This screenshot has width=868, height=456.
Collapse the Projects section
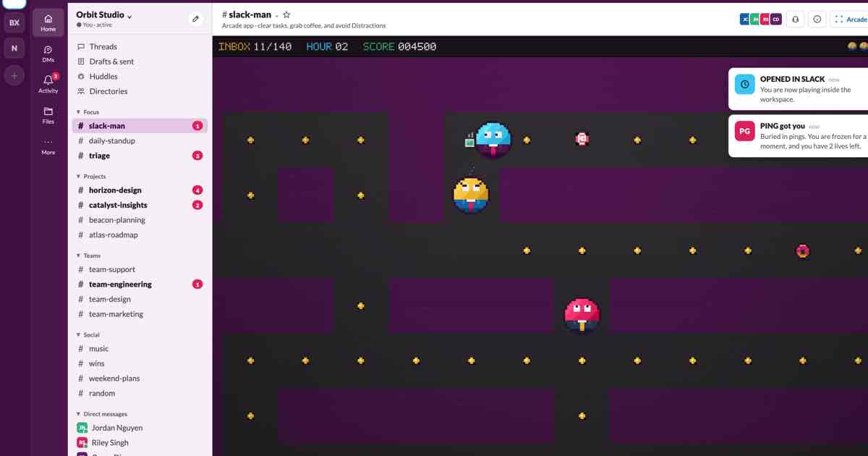91,177
